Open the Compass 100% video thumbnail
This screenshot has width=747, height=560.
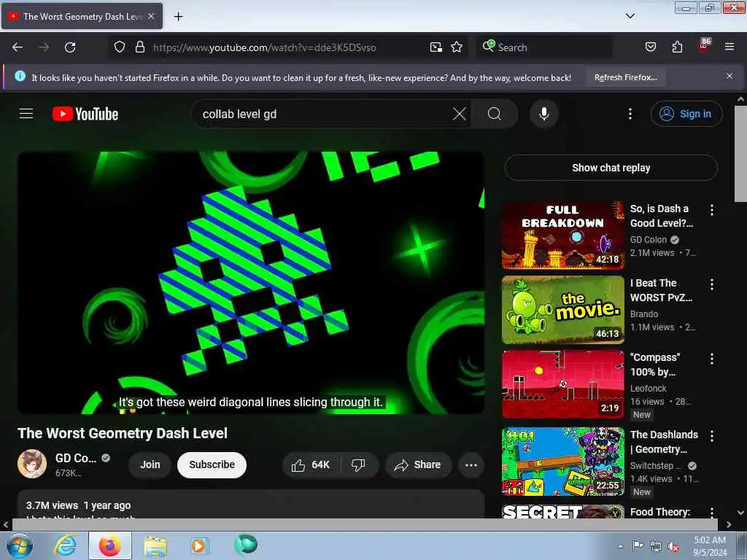coord(563,384)
